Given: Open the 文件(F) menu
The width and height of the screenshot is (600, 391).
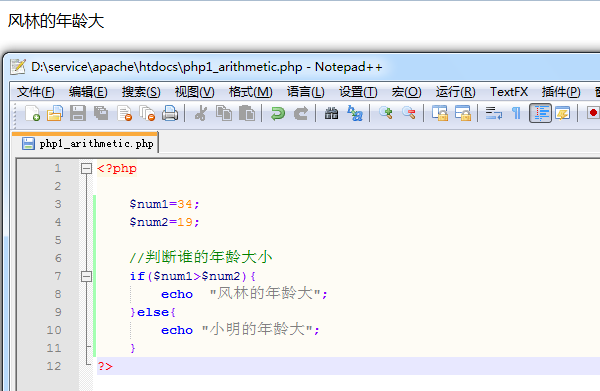Looking at the screenshot, I should coord(36,92).
